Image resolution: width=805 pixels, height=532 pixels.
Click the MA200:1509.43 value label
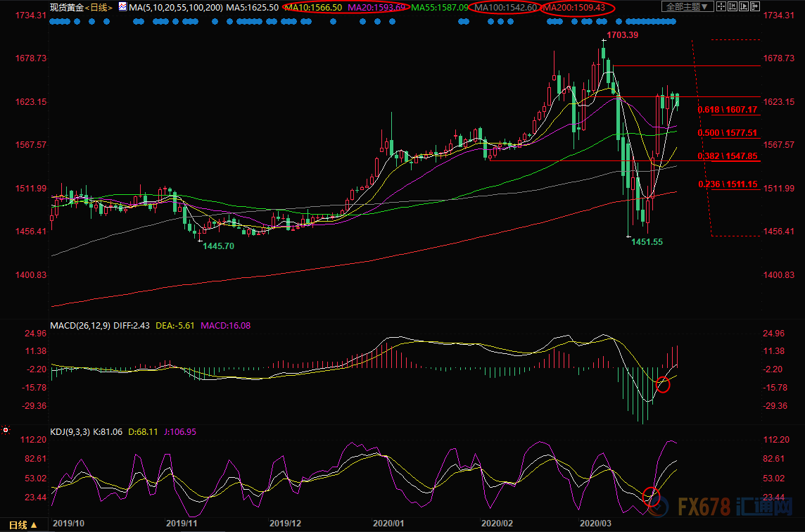tap(575, 7)
